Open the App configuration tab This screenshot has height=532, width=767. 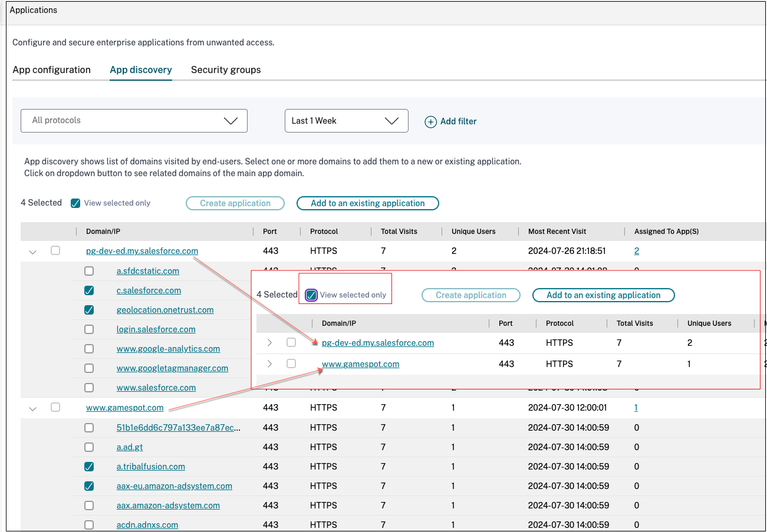click(52, 70)
